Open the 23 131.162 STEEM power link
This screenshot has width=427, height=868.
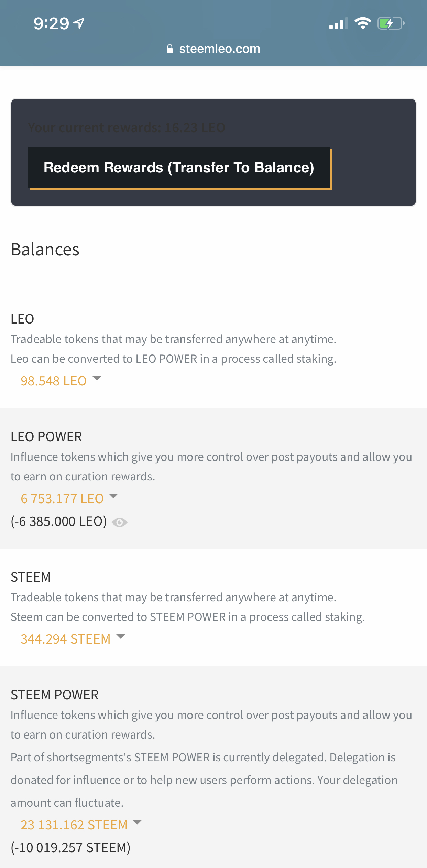click(74, 825)
